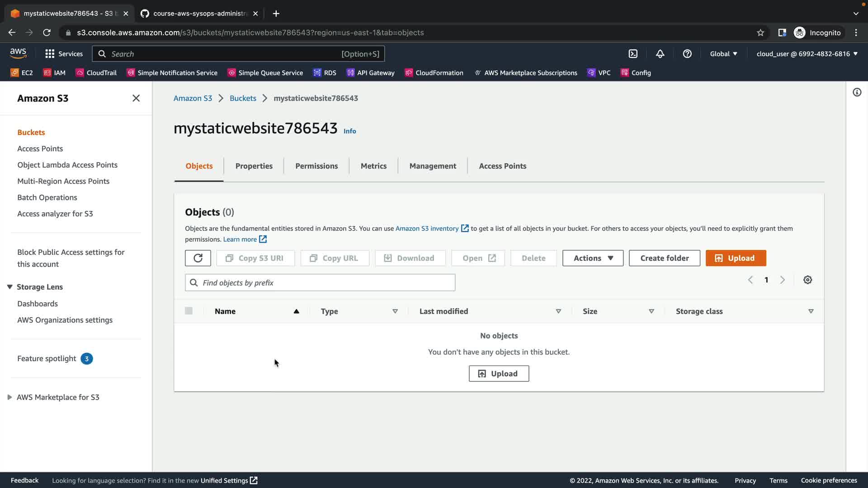Open the info panel icon at right
Viewport: 868px width, 488px height.
[857, 93]
